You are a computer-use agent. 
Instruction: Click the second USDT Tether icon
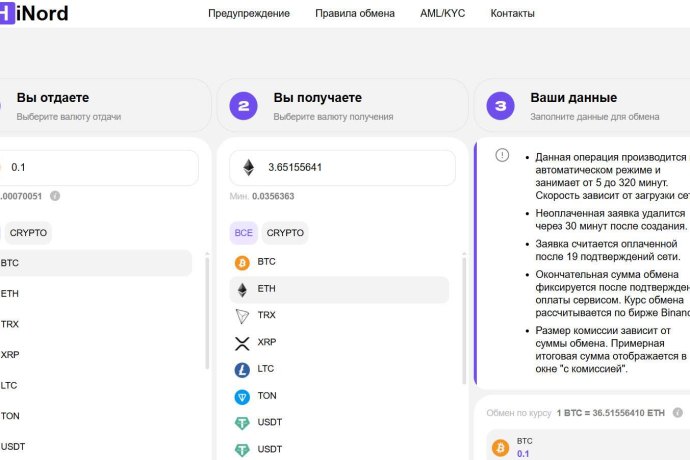[242, 450]
